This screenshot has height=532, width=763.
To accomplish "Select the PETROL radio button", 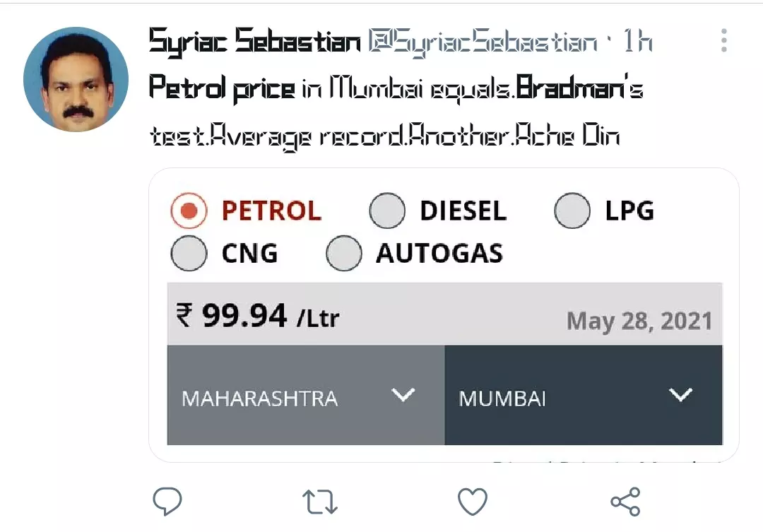I will point(189,211).
